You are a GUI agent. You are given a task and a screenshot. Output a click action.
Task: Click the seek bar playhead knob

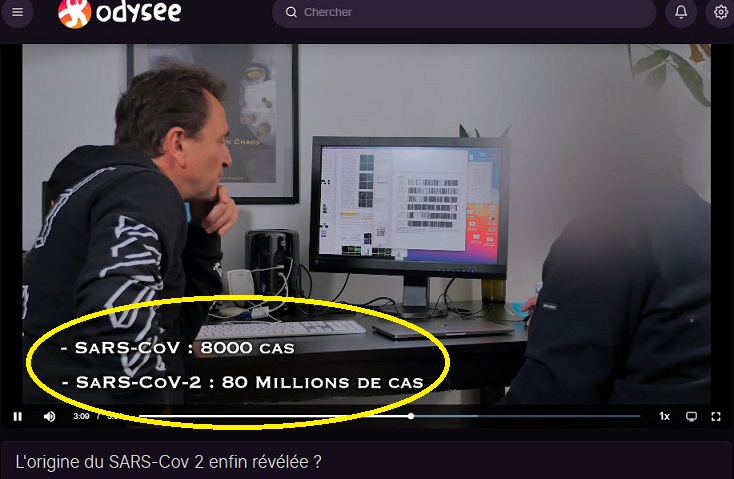point(411,416)
